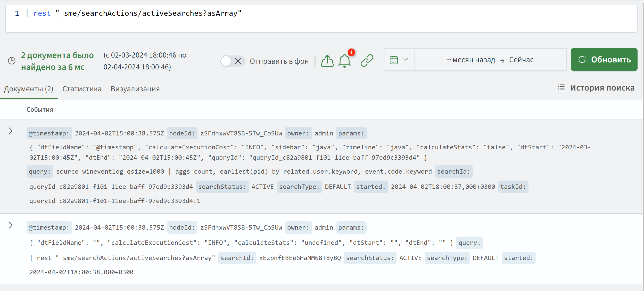644x291 pixels.
Task: Click 'taskId:' label in first document
Action: (x=513, y=187)
